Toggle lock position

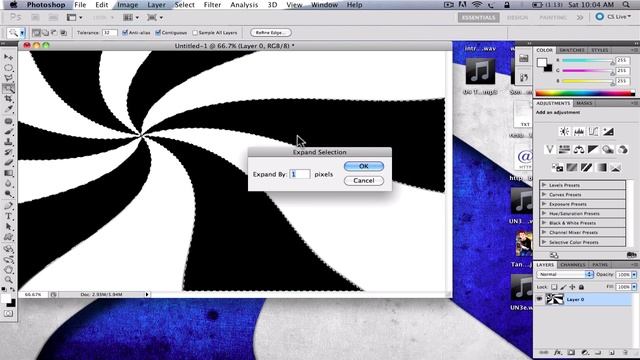coord(572,287)
